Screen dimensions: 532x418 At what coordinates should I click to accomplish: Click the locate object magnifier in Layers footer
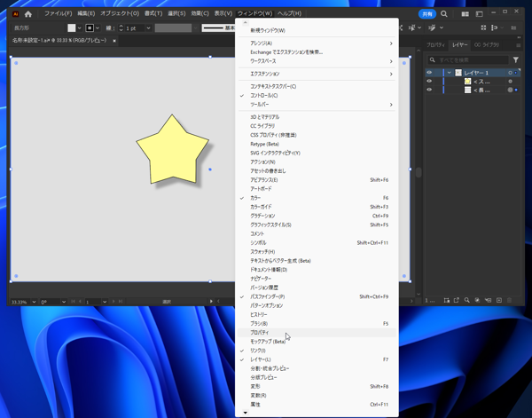coord(467,300)
